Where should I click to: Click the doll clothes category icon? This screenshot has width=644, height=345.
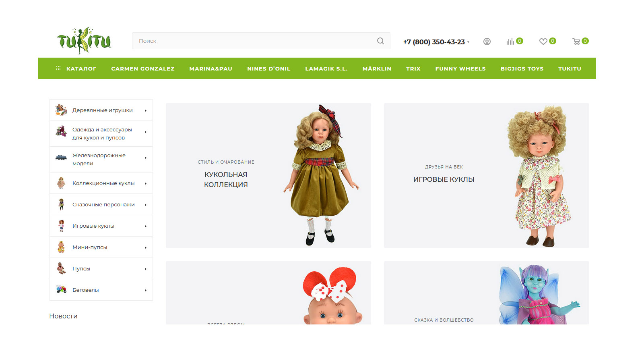[x=61, y=131]
